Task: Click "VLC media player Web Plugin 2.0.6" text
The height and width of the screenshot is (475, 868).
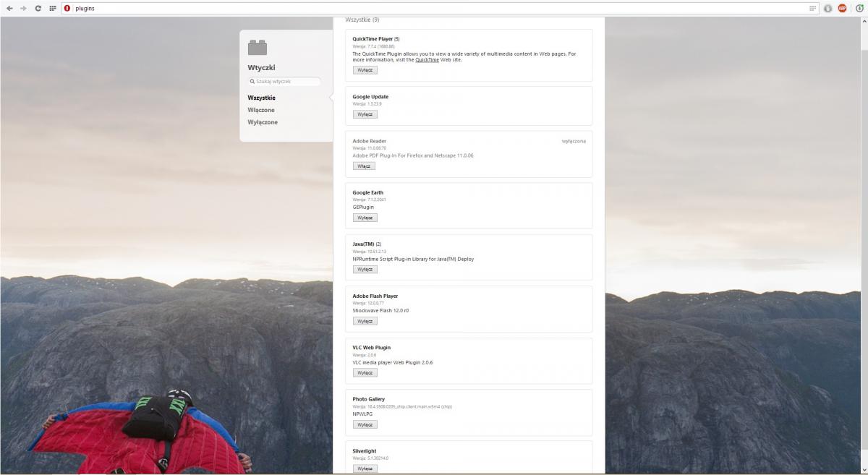Action: 393,362
